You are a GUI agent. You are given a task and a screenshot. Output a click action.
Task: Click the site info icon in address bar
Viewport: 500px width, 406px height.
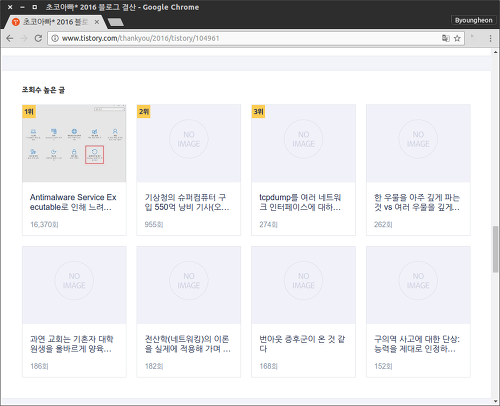click(x=55, y=38)
